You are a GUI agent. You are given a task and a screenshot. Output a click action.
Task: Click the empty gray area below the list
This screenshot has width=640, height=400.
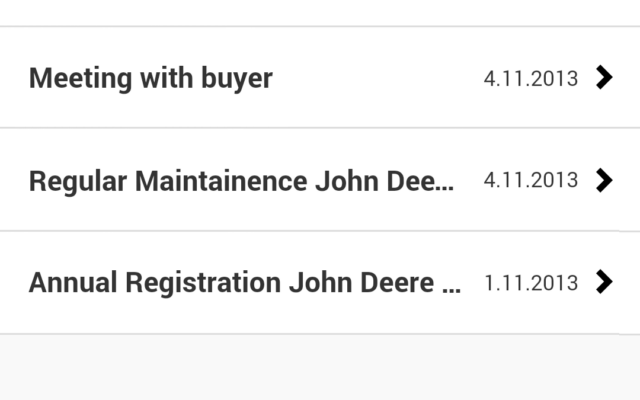[320, 367]
